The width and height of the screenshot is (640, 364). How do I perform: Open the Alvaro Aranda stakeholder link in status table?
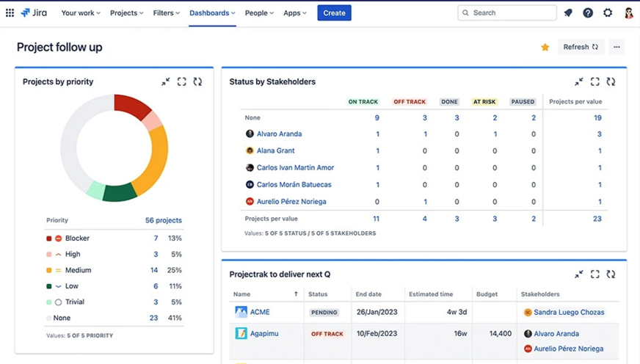(x=279, y=134)
